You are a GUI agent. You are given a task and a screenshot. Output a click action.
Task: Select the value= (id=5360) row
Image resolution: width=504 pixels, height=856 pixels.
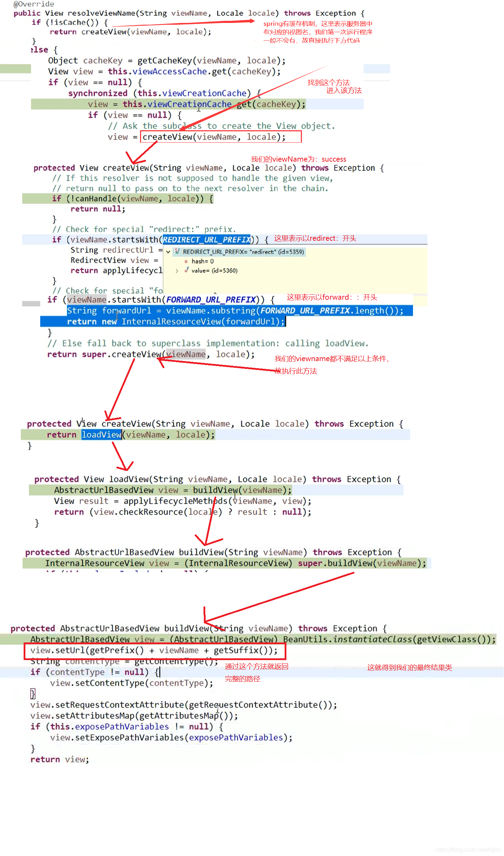click(x=214, y=270)
